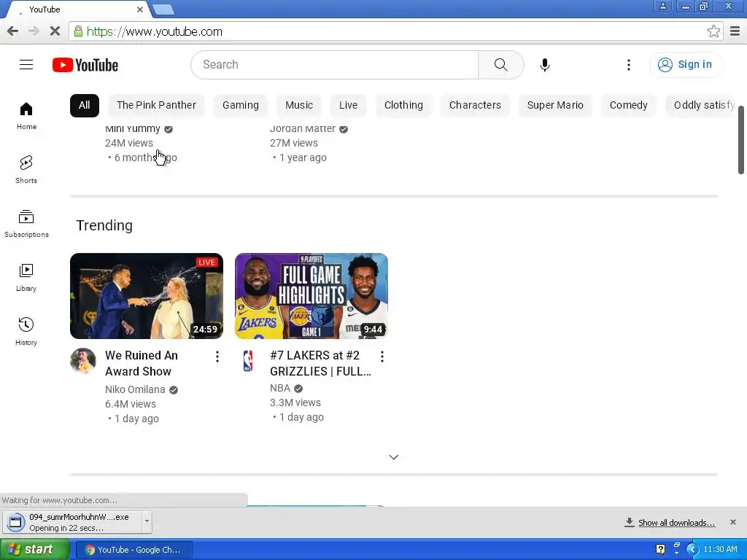747x560 pixels.
Task: Open Shorts from sidebar
Action: (26, 169)
